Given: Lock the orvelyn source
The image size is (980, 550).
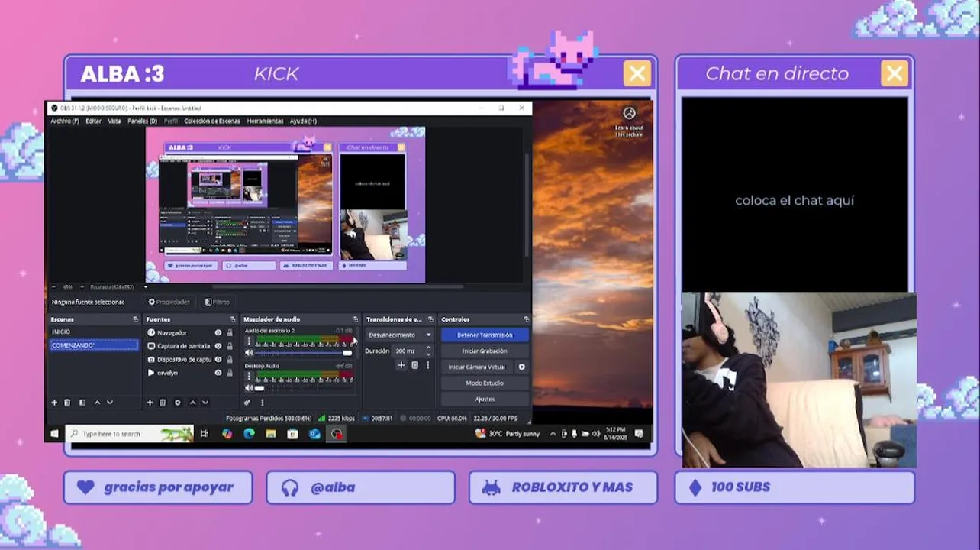Looking at the screenshot, I should [x=230, y=373].
